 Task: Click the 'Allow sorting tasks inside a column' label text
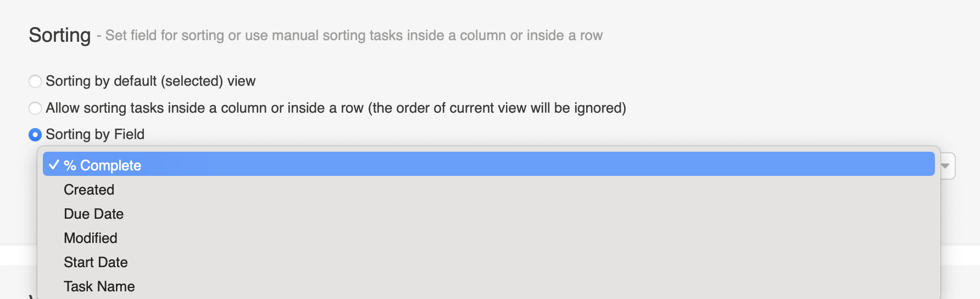point(203,108)
